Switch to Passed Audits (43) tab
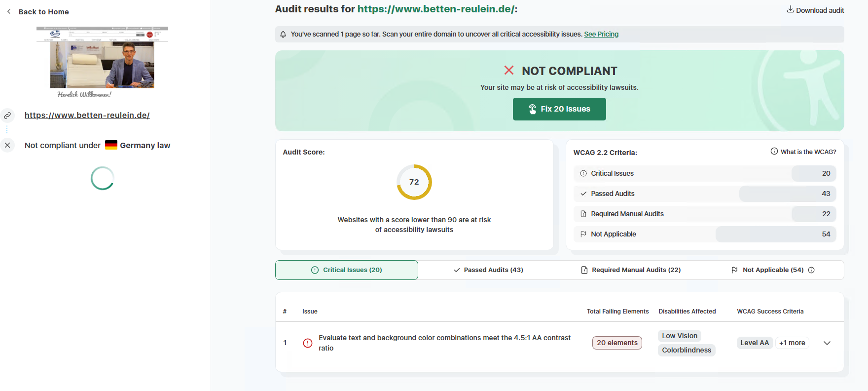Screen dimensions: 868x391 click(489, 270)
